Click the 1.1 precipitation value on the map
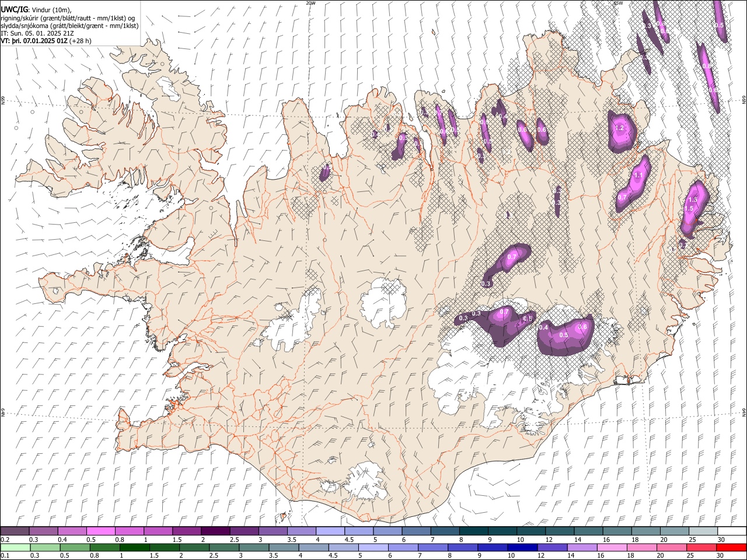This screenshot has height=560, width=747. [638, 175]
